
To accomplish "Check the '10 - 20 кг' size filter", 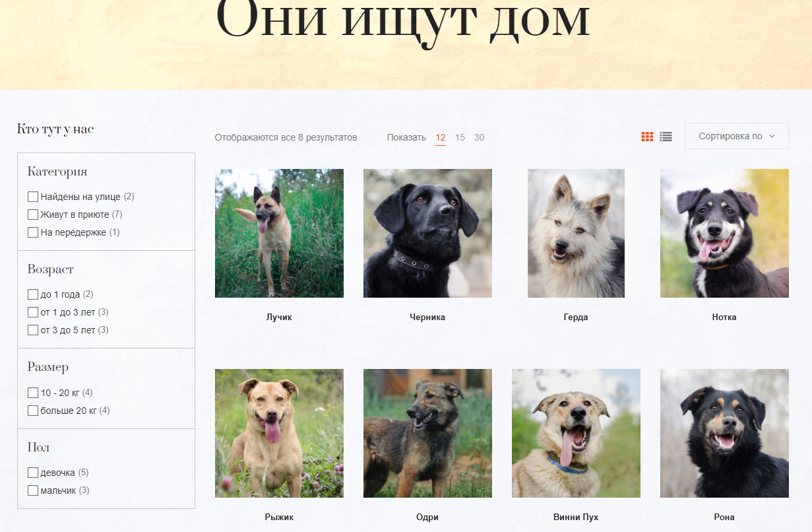I will [x=33, y=393].
